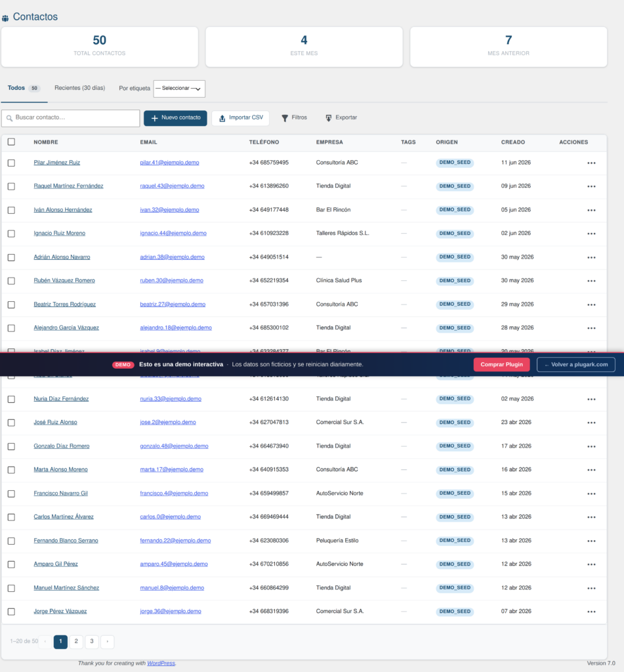This screenshot has height=672, width=624.
Task: Switch to Recientes (30 días) tab
Action: point(79,88)
